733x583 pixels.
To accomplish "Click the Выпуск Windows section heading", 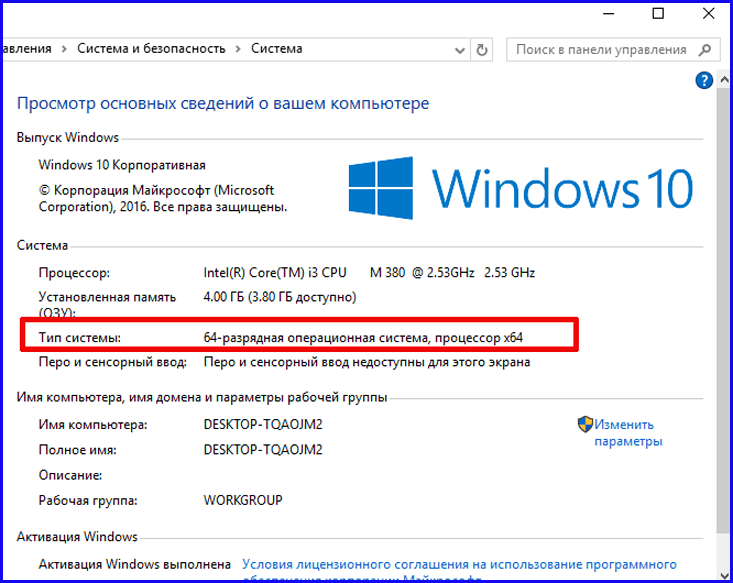I will tap(68, 137).
